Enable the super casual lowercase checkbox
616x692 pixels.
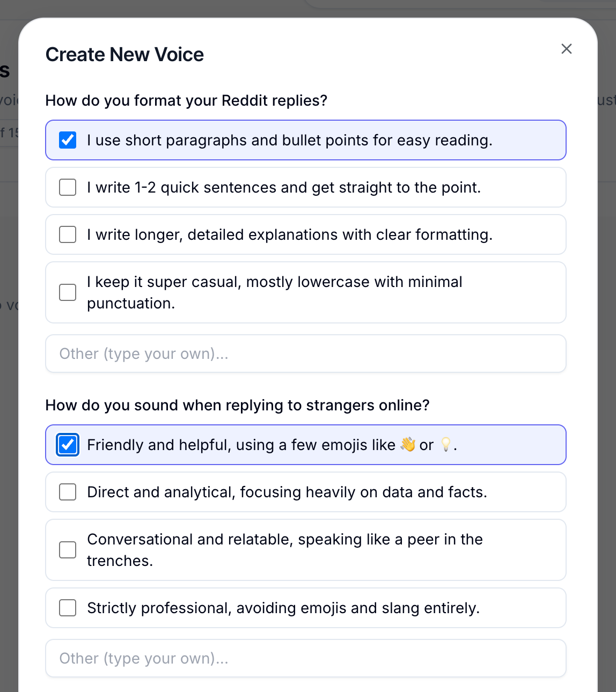pos(68,292)
